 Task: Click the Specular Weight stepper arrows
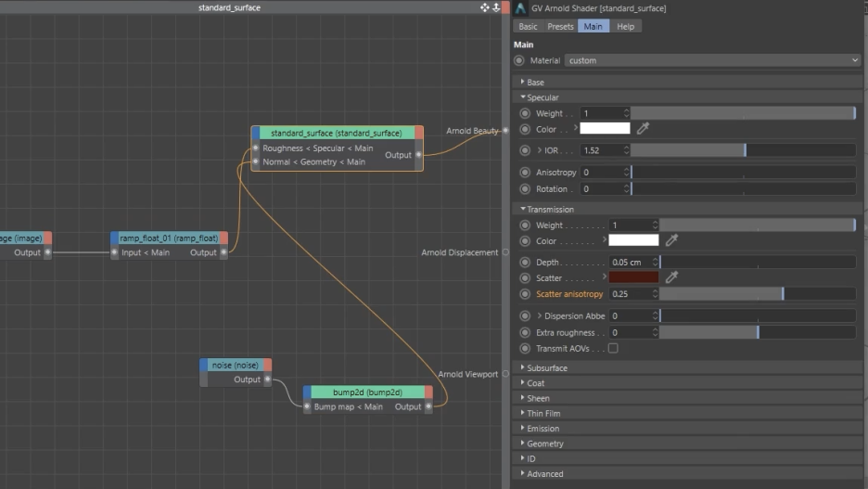pos(626,113)
